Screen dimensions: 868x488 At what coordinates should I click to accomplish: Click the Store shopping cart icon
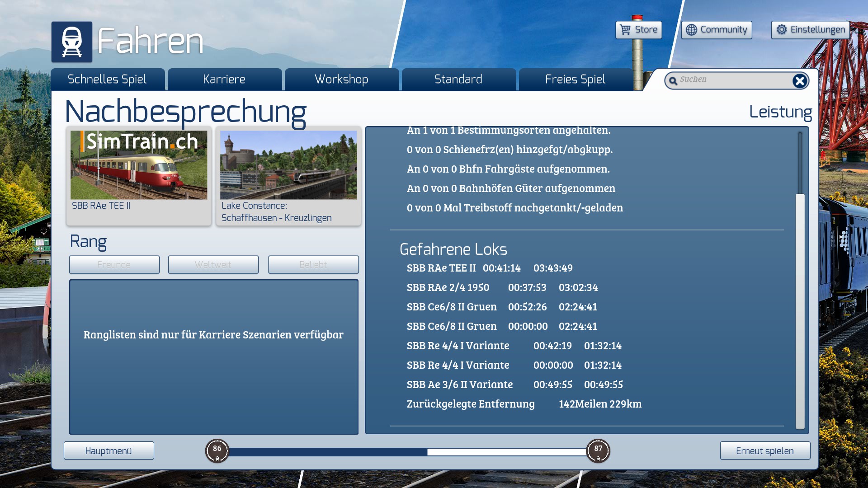click(625, 30)
